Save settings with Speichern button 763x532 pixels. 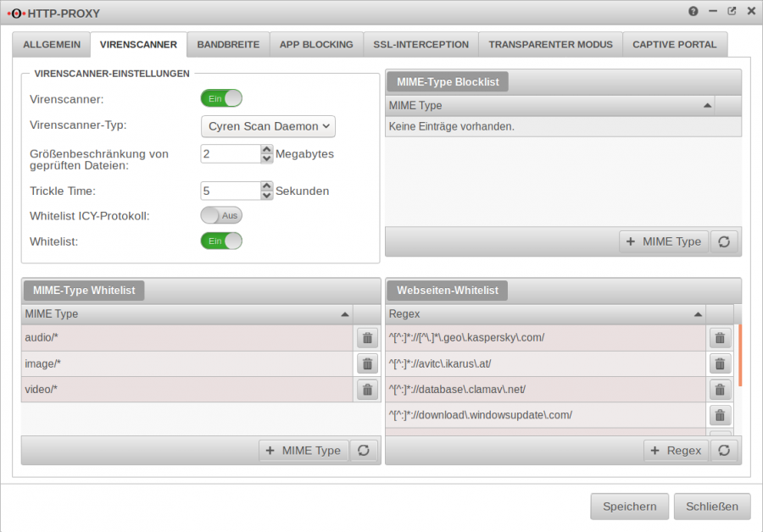[629, 506]
